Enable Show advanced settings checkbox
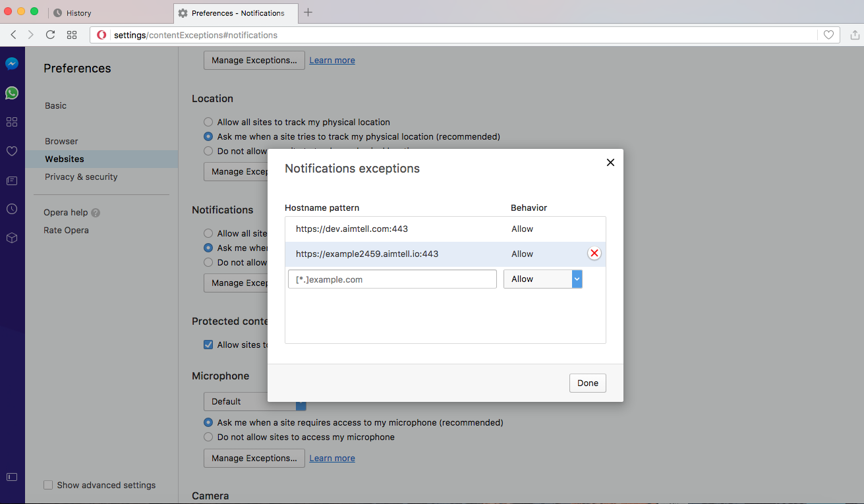The height and width of the screenshot is (504, 864). coord(48,485)
